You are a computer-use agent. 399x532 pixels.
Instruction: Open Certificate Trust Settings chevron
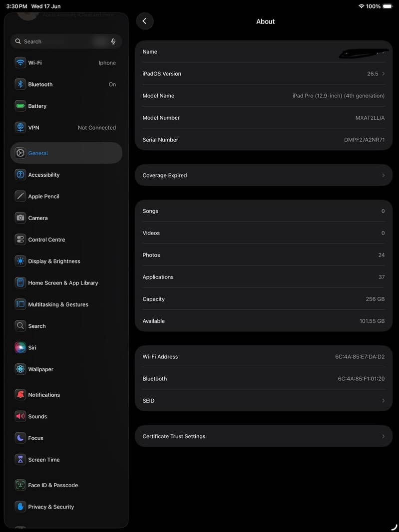[x=384, y=436]
